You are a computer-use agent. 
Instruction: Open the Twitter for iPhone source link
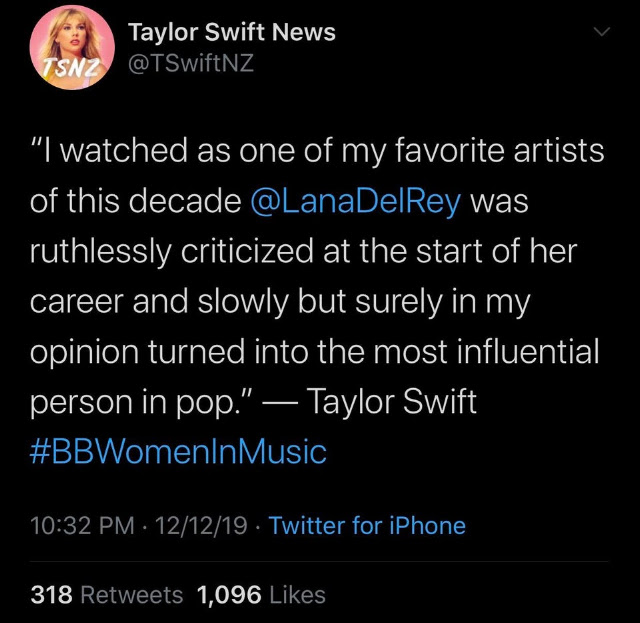coord(367,525)
